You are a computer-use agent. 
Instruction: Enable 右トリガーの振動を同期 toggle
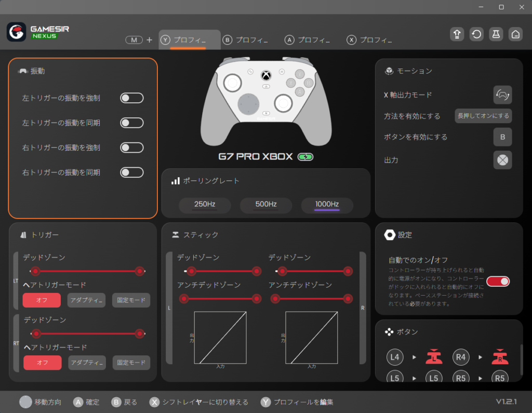click(131, 172)
